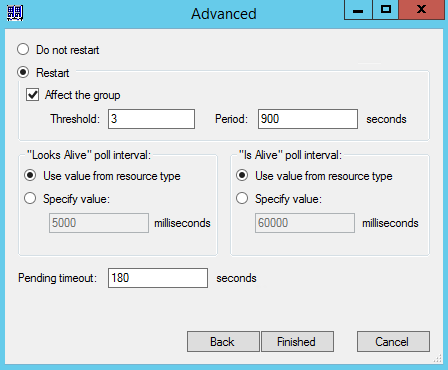Click the application icon in title bar
This screenshot has height=370, width=448.
pos(15,13)
